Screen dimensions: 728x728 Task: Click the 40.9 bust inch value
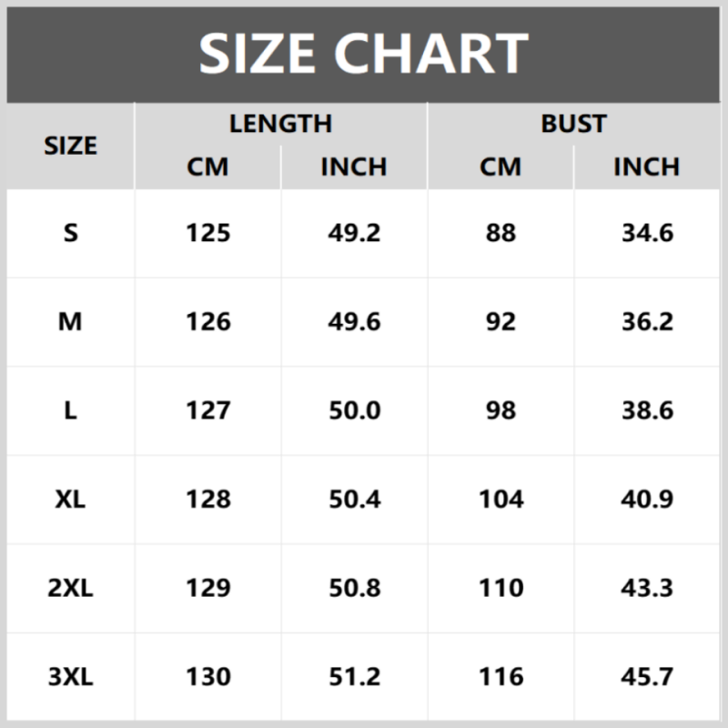point(647,500)
